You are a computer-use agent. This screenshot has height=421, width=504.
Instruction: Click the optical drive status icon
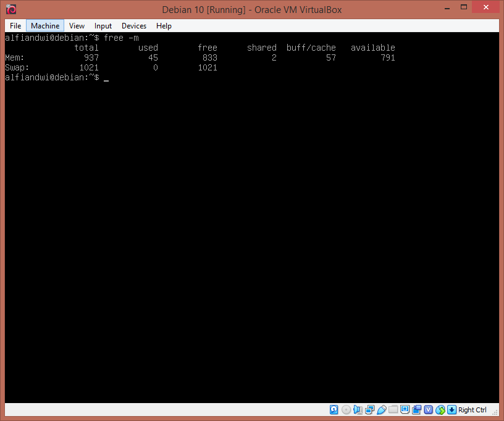click(x=346, y=409)
